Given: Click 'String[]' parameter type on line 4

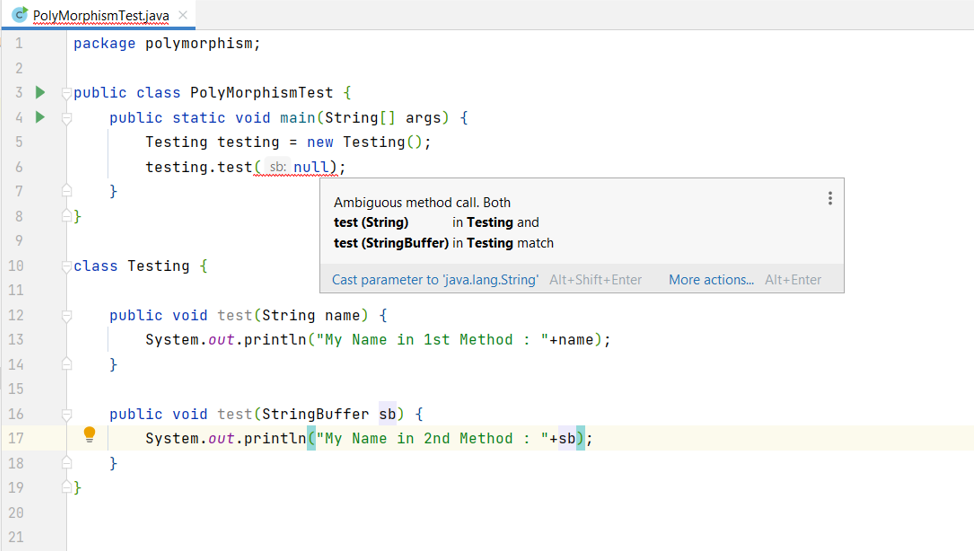Looking at the screenshot, I should pos(360,117).
